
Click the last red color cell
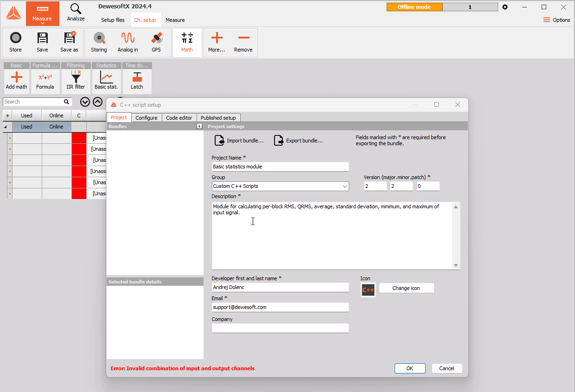(79, 193)
